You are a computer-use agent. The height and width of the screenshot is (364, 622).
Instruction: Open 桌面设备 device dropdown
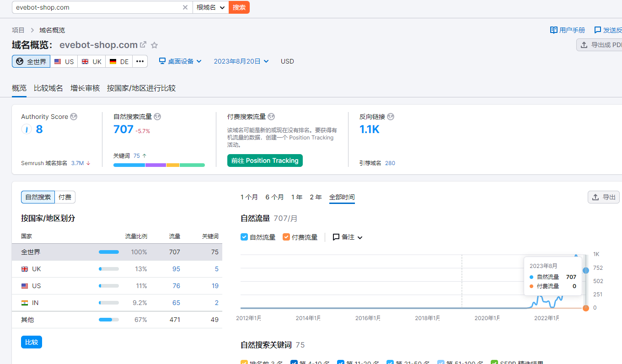coord(180,61)
